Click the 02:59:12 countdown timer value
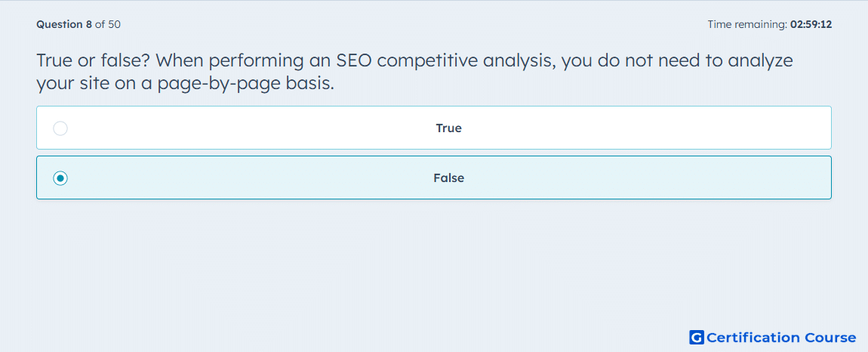Viewport: 868px width, 352px height. (811, 24)
